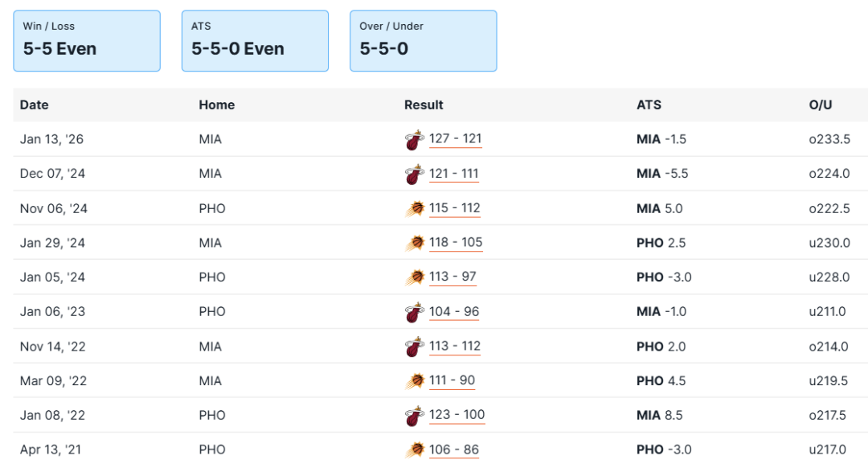This screenshot has height=464, width=868.
Task: Click the Heat logo beside 127 - 121
Action: coord(414,140)
